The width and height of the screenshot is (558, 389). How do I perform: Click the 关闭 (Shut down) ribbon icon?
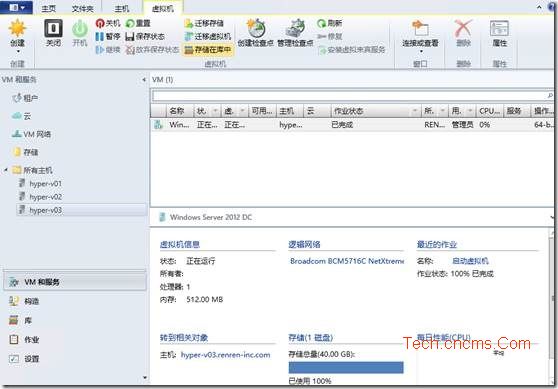(53, 28)
